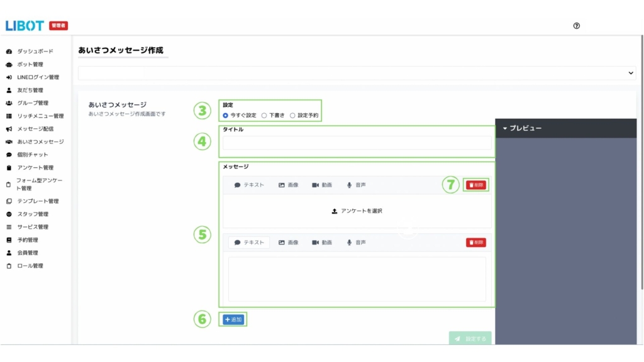Image resolution: width=644 pixels, height=362 pixels.
Task: Choose the 設定予約 radio option
Action: pyautogui.click(x=292, y=116)
